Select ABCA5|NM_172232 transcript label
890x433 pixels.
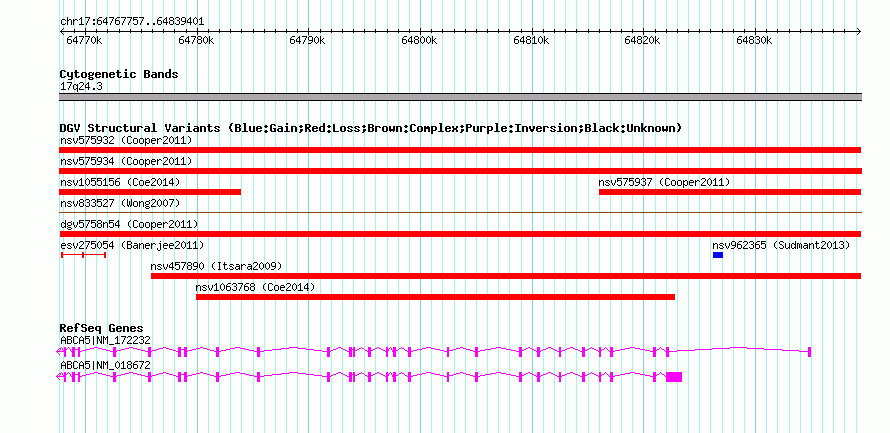pos(105,340)
